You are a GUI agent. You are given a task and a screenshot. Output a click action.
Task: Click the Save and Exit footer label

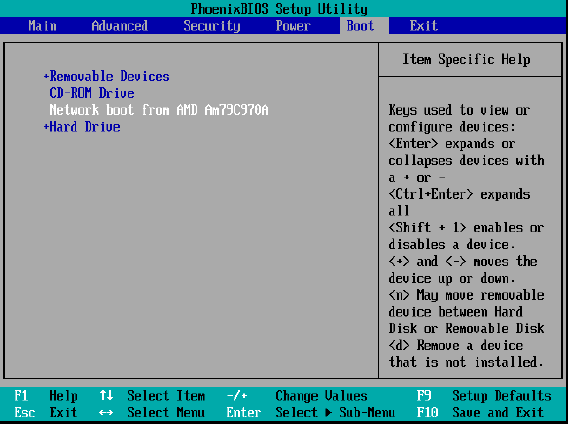click(498, 412)
